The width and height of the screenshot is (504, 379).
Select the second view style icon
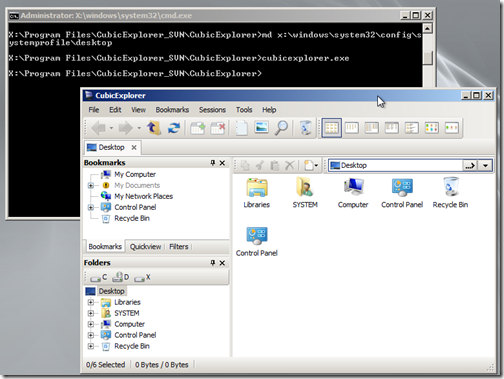(x=352, y=128)
